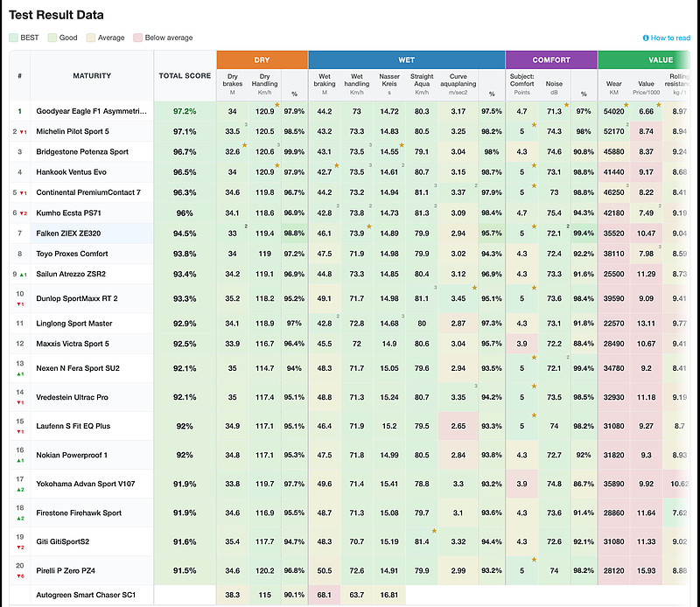Image resolution: width=700 pixels, height=607 pixels.
Task: Select Autogreen Smart Chaser SC1 name
Action: click(86, 595)
